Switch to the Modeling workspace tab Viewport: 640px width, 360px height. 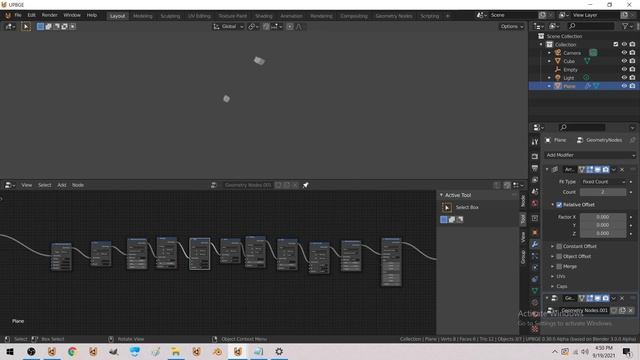point(142,16)
